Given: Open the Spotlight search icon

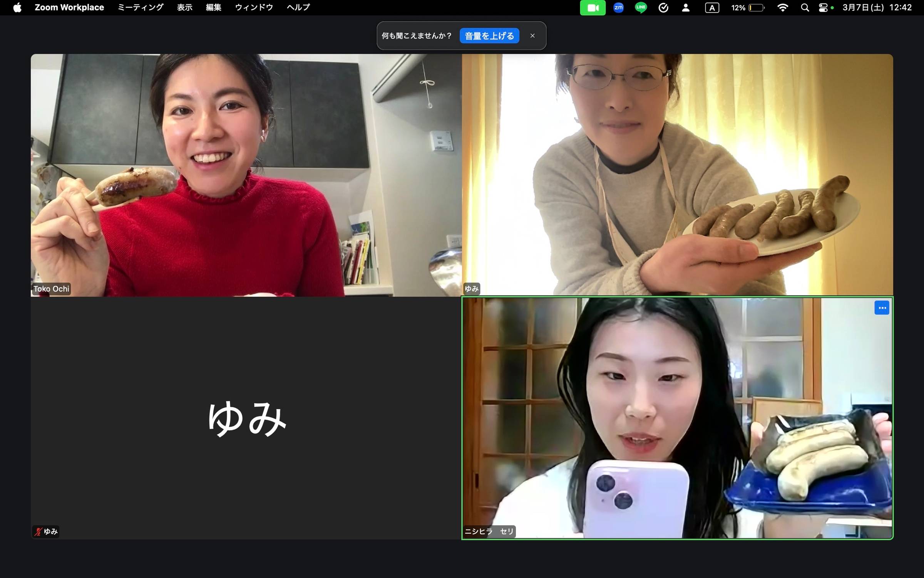Looking at the screenshot, I should [805, 8].
